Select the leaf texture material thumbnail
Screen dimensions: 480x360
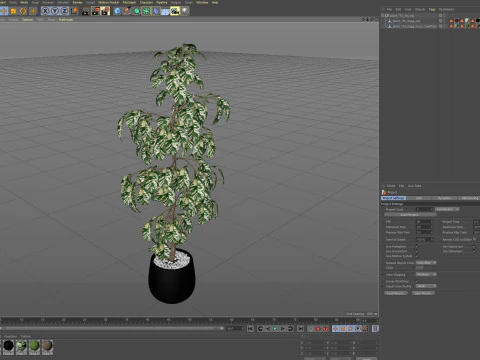click(x=22, y=346)
